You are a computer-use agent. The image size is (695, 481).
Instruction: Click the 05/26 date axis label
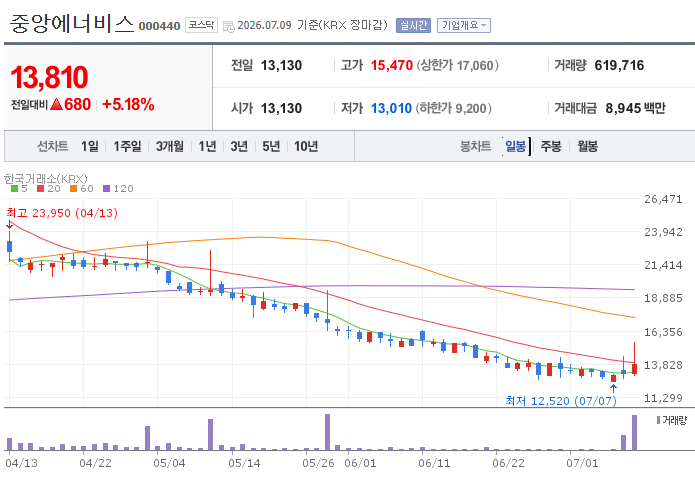[318, 463]
